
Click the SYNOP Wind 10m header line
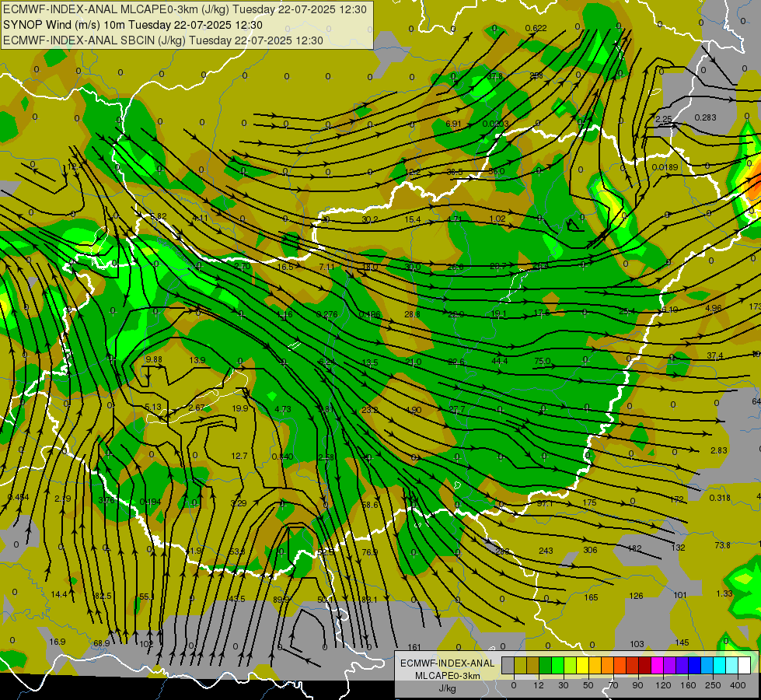[x=132, y=25]
